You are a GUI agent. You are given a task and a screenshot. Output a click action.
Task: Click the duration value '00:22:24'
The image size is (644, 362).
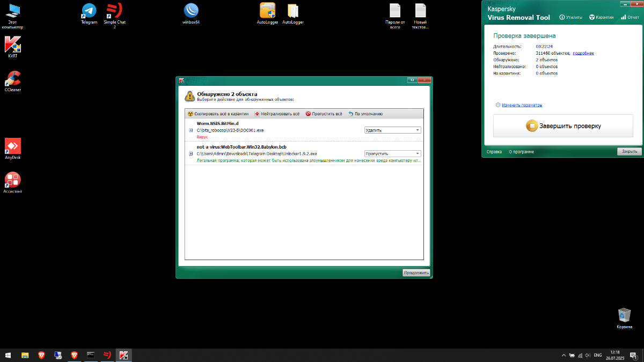point(544,47)
